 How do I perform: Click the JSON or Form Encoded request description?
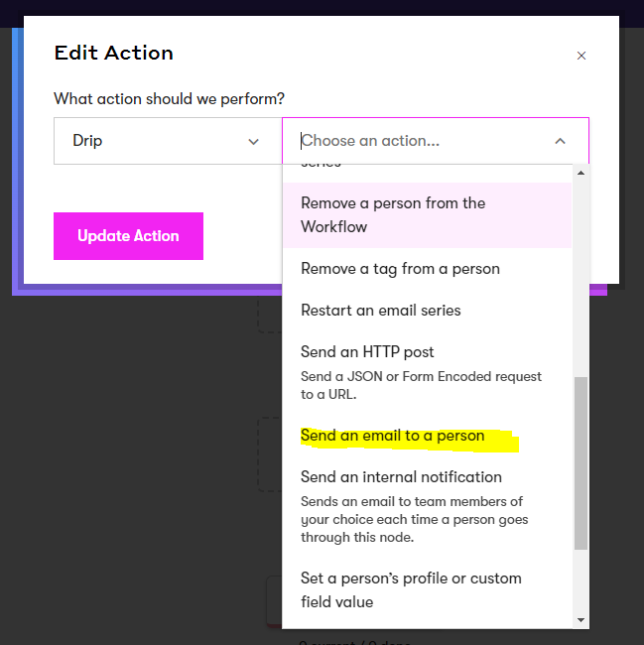421,385
